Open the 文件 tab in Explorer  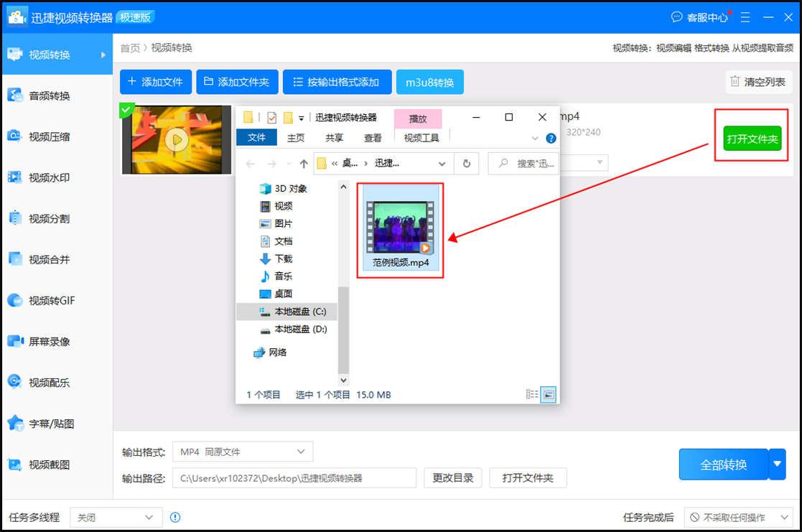(256, 138)
